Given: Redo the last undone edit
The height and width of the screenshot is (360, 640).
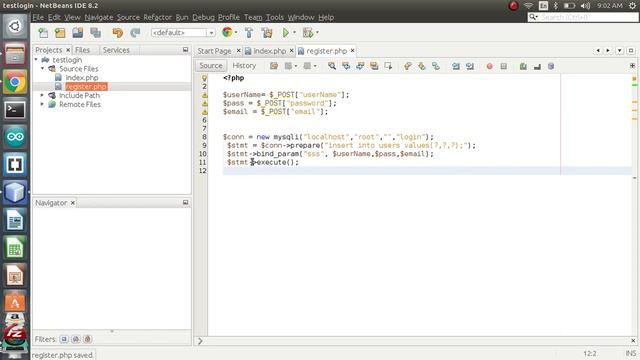Looking at the screenshot, I should click(x=135, y=33).
